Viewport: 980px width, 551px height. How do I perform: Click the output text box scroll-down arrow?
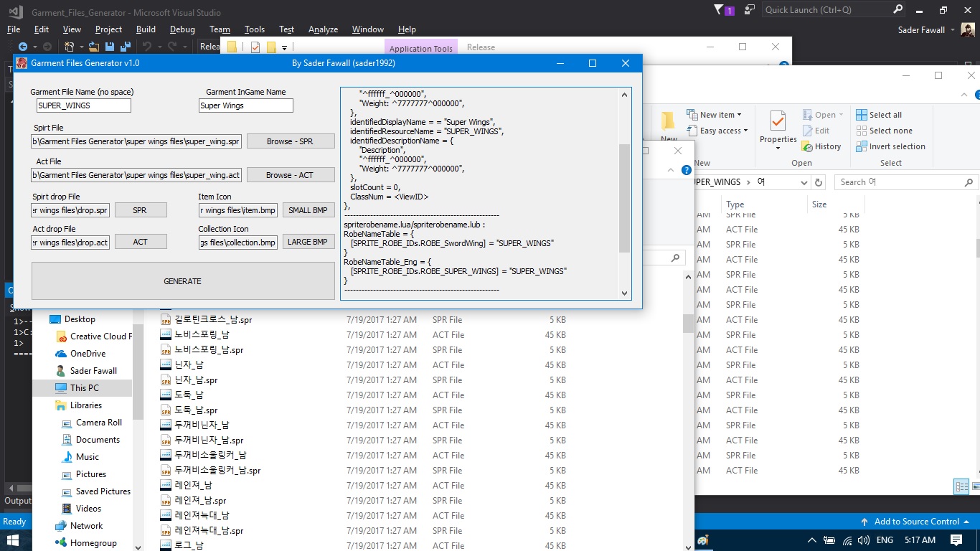tap(624, 293)
